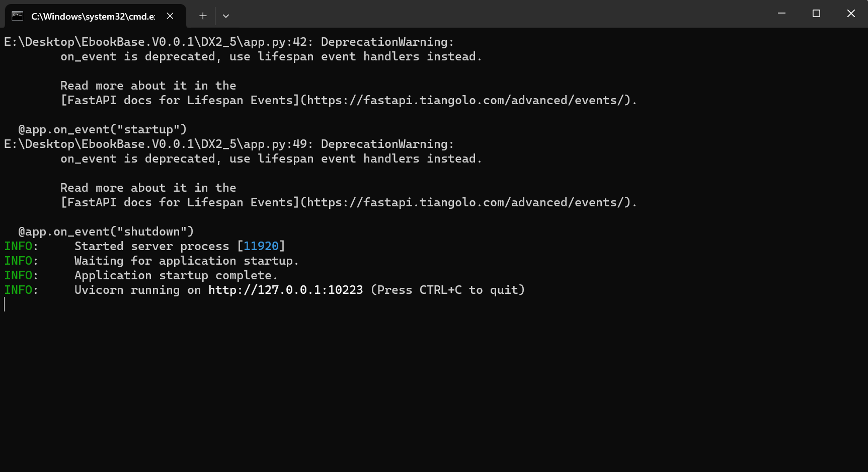Click the @app.on_event("shutdown") line
868x472 pixels.
[x=106, y=231]
